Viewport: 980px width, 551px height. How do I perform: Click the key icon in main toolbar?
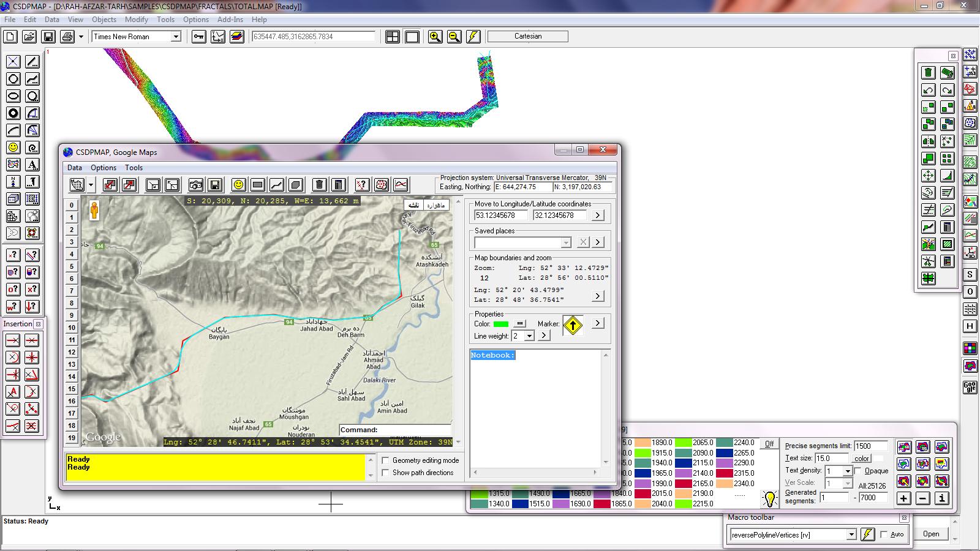point(198,37)
